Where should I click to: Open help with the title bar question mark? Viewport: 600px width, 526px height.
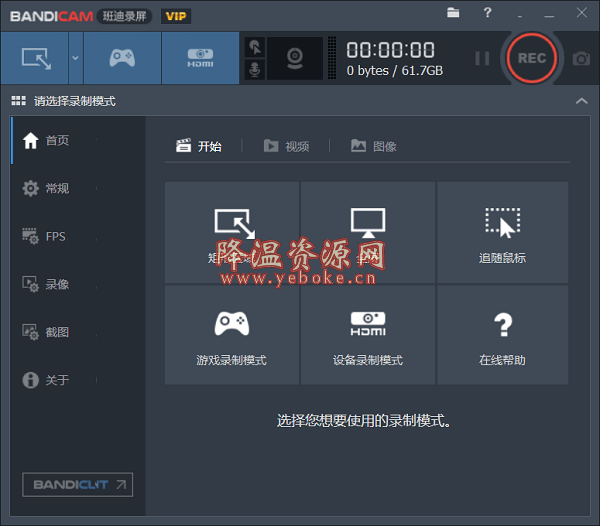488,13
